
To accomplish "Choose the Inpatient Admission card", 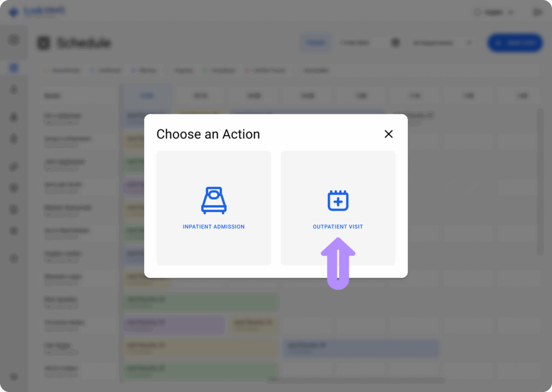I will pyautogui.click(x=213, y=208).
